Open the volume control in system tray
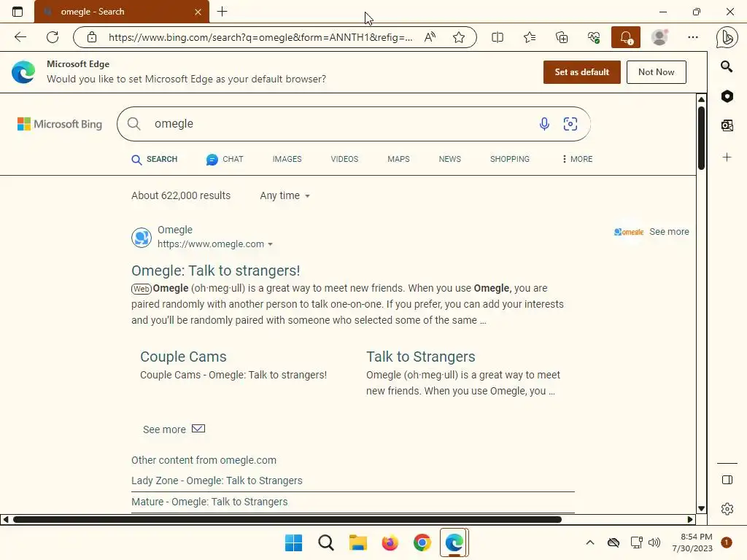This screenshot has width=747, height=560. (x=654, y=542)
